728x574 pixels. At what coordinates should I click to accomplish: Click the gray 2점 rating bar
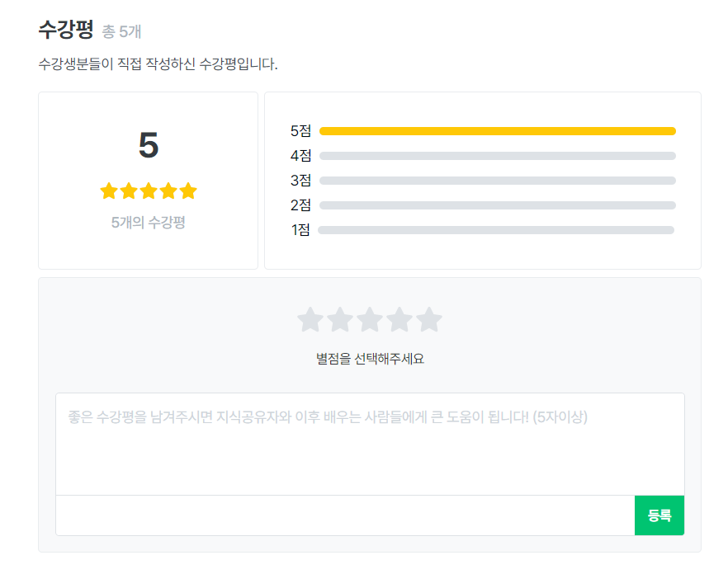(x=497, y=205)
